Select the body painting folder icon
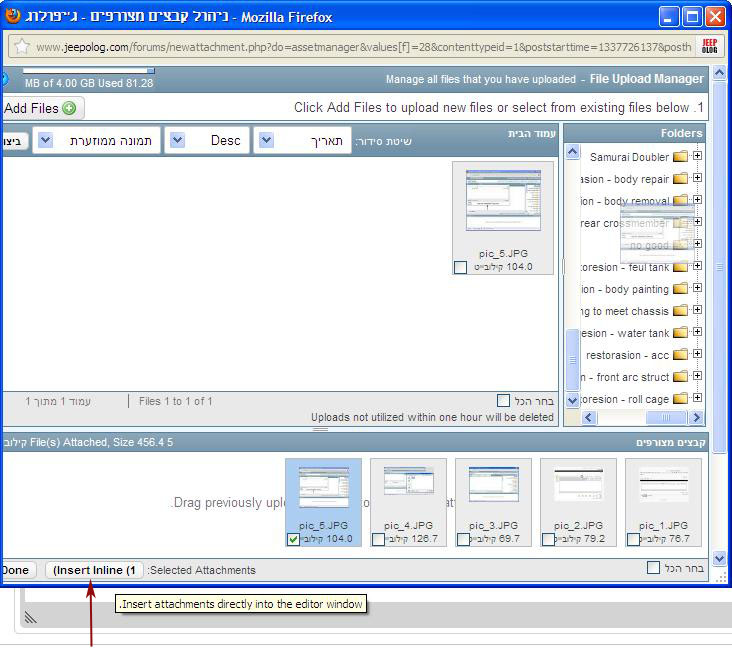The height and width of the screenshot is (668, 732). tap(680, 289)
